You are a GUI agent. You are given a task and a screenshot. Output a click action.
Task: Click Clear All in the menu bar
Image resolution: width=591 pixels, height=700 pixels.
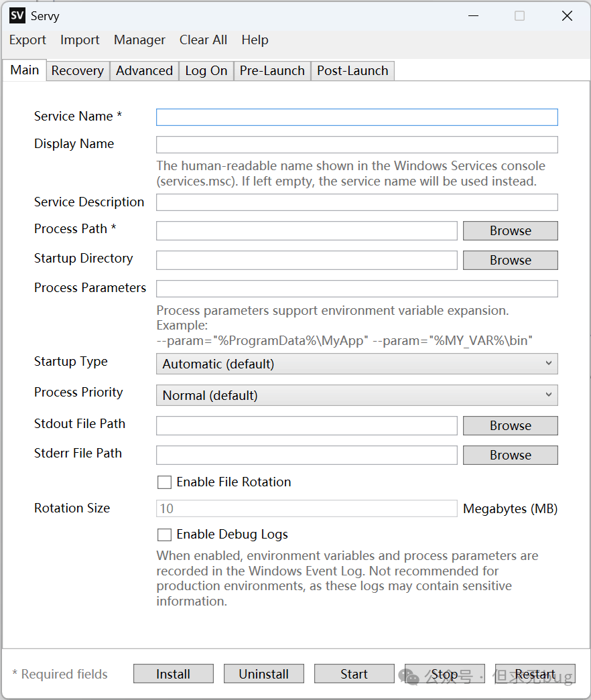(203, 40)
